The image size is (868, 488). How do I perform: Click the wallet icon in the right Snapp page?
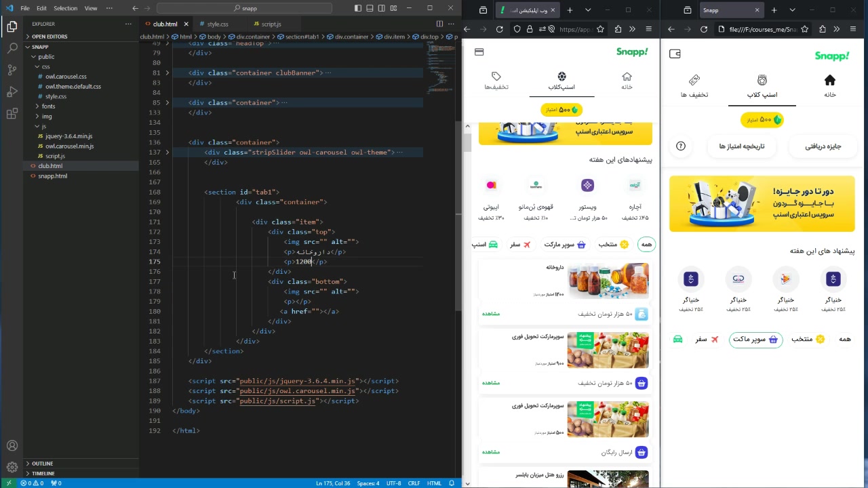pos(675,54)
